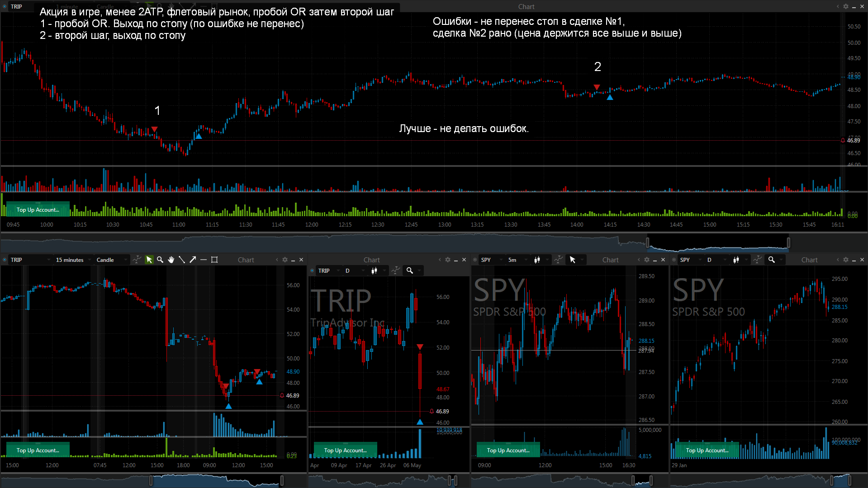The width and height of the screenshot is (868, 488).
Task: Select zoom magnifier in SPY daily chart
Action: click(771, 260)
